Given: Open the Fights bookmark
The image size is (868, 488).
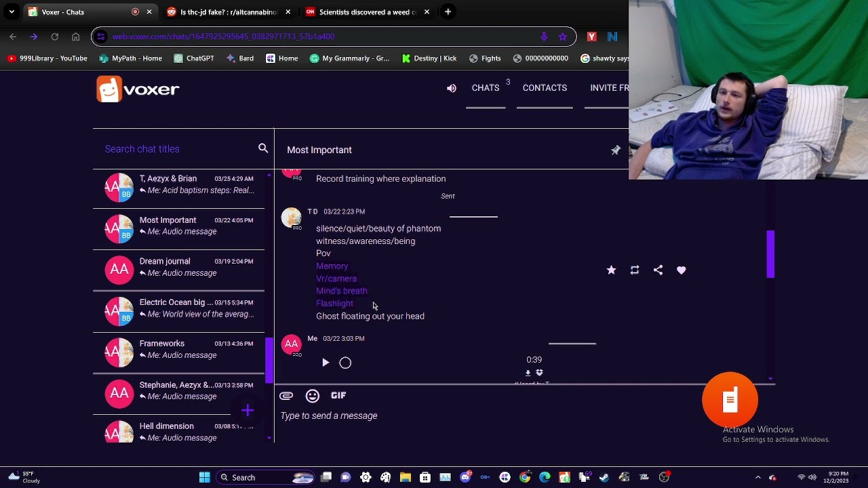Looking at the screenshot, I should tap(485, 58).
